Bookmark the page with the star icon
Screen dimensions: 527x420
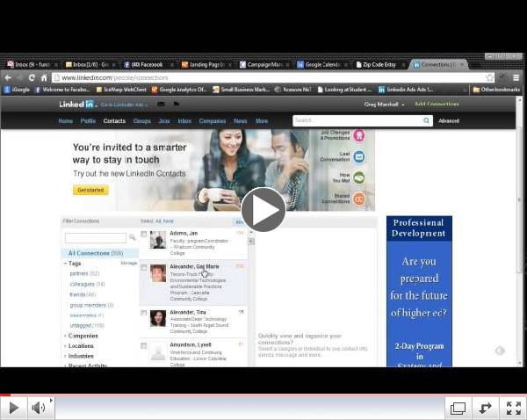point(490,77)
